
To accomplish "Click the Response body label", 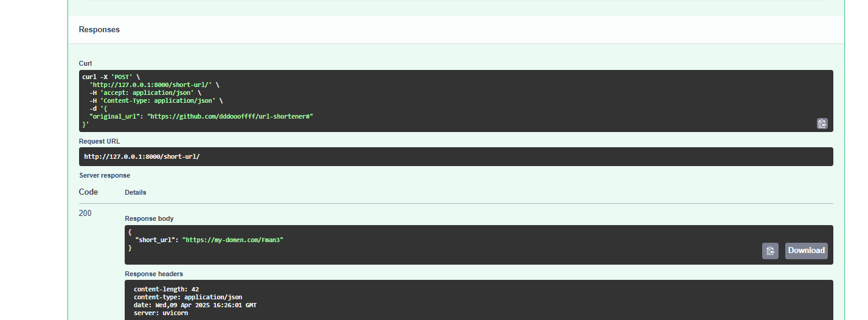I will pyautogui.click(x=149, y=218).
